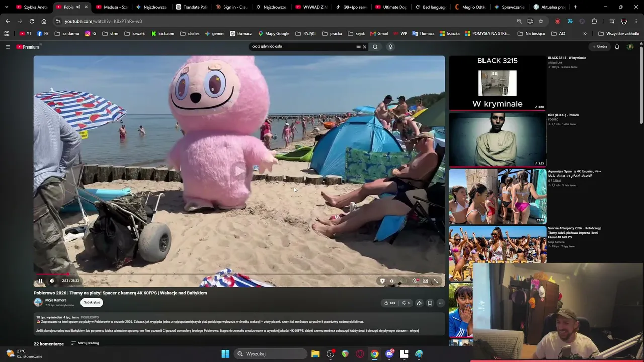The width and height of the screenshot is (644, 362).
Task: Open the 'BLACK 3215 - W kryminale' video thumbnail
Action: click(x=497, y=82)
